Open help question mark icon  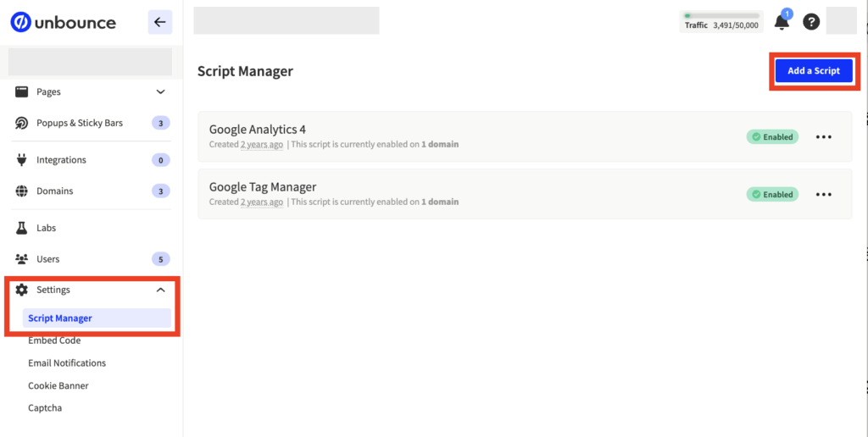tap(811, 22)
